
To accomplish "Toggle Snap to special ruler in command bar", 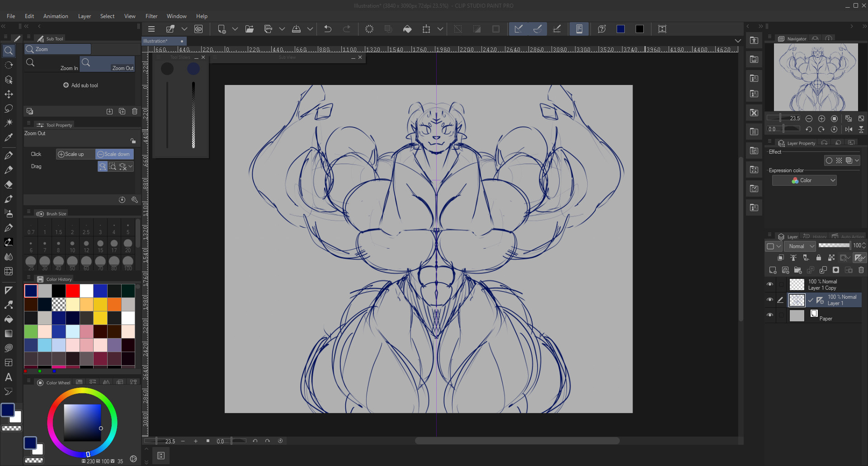I will (538, 29).
